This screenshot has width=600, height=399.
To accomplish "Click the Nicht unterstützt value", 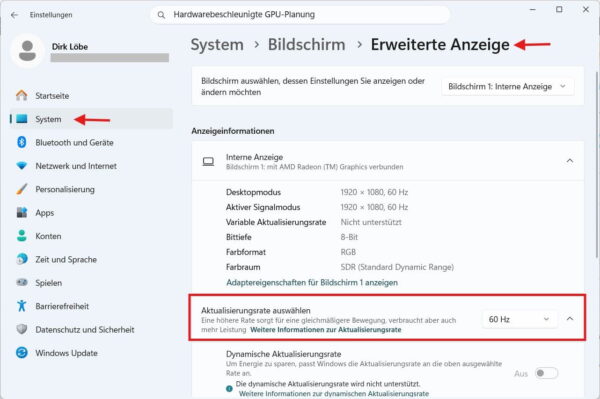I will coord(371,222).
